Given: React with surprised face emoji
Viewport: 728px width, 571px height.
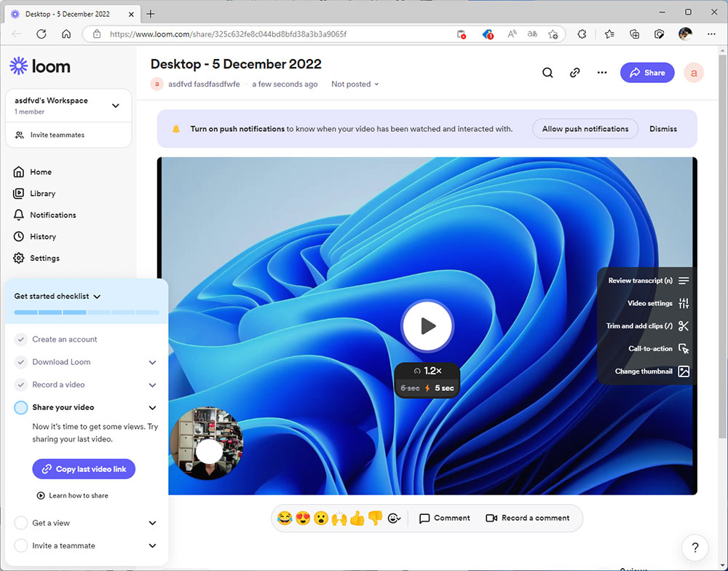Looking at the screenshot, I should point(321,518).
